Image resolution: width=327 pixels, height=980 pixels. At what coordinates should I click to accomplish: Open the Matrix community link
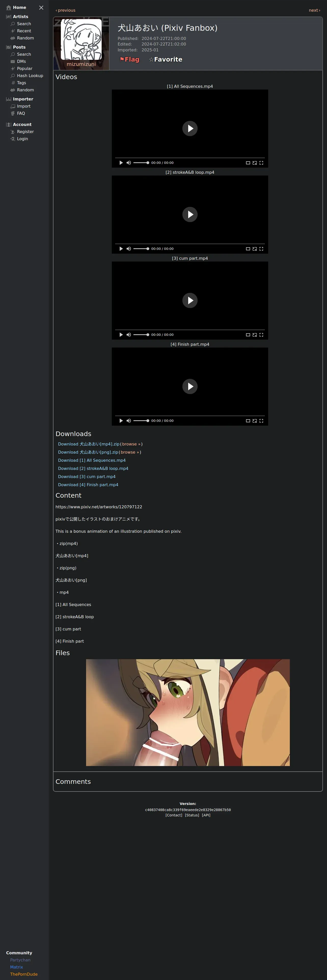pos(16,967)
